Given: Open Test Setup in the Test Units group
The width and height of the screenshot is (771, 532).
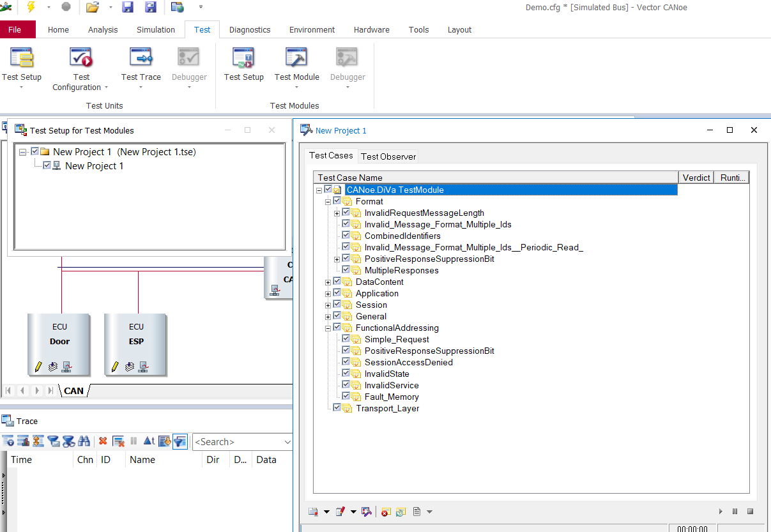Looking at the screenshot, I should tap(22, 67).
